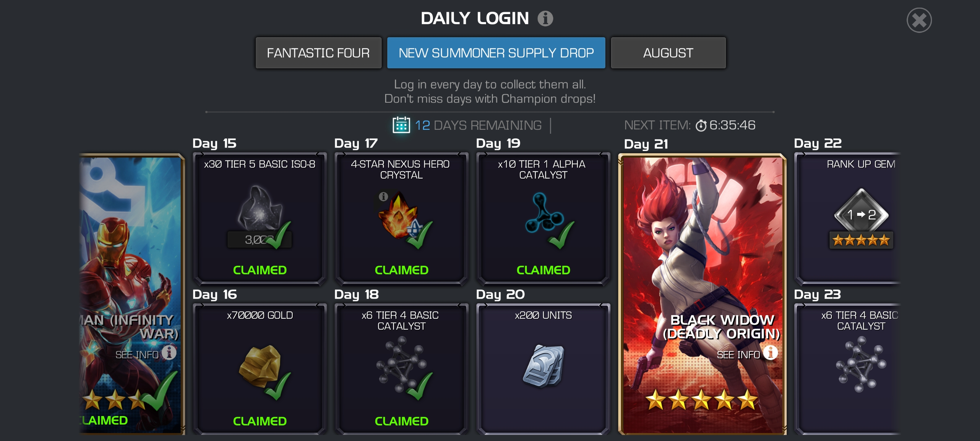Tap the Tier 5 Basic ISO-8 icon
This screenshot has height=441, width=980.
[260, 209]
